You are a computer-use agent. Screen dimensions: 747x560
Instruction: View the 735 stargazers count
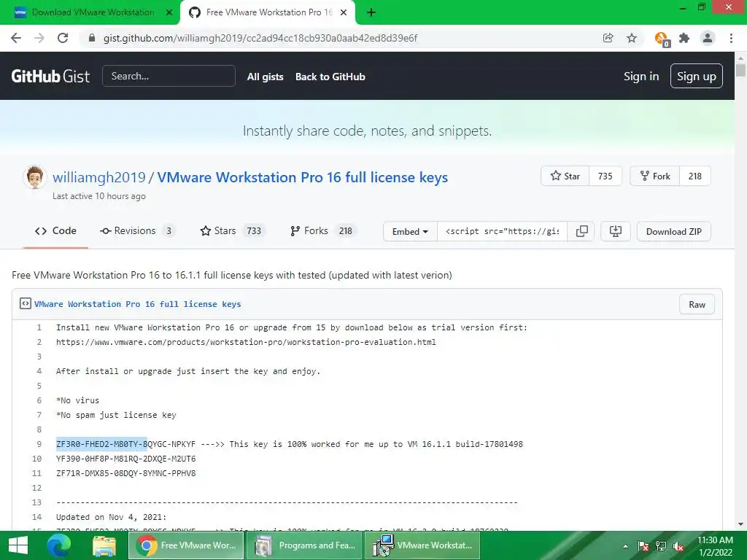[605, 176]
